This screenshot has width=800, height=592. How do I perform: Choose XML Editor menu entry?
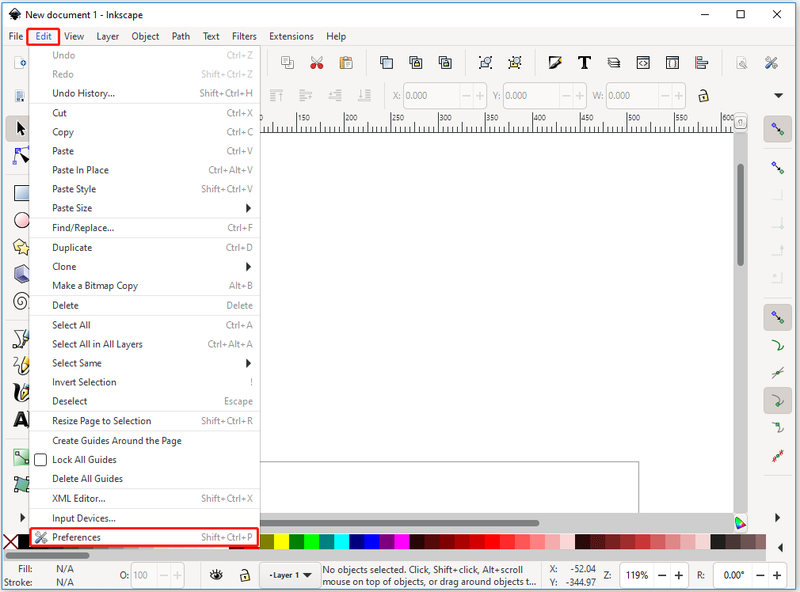click(144, 499)
